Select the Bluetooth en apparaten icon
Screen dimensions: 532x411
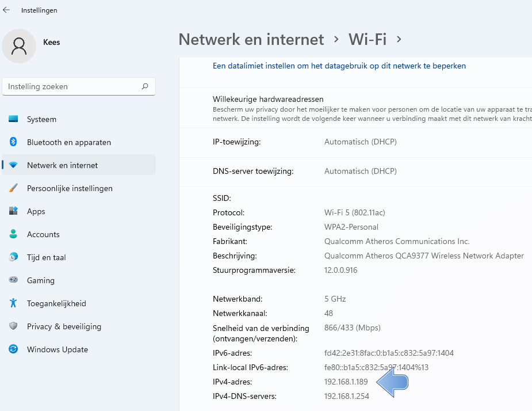(x=13, y=142)
